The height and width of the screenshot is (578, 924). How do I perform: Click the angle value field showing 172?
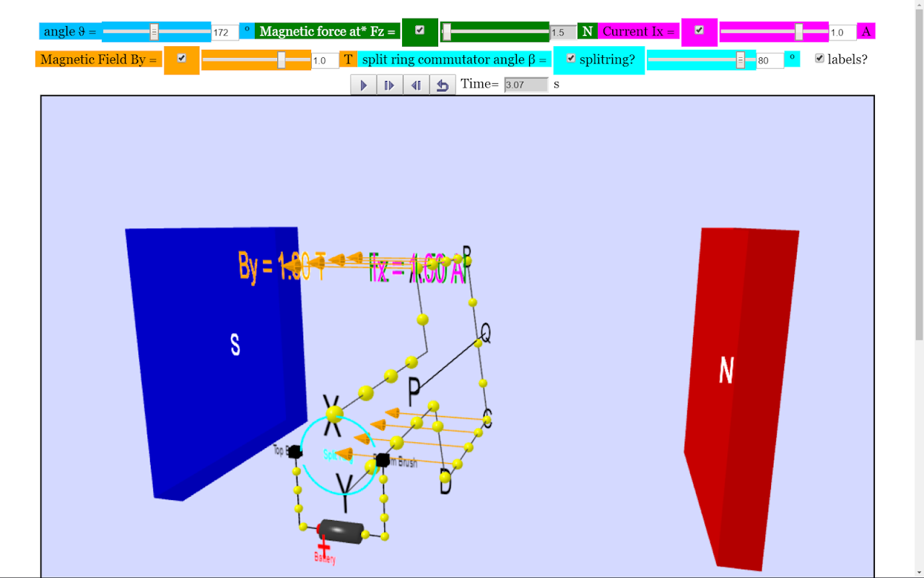tap(225, 33)
